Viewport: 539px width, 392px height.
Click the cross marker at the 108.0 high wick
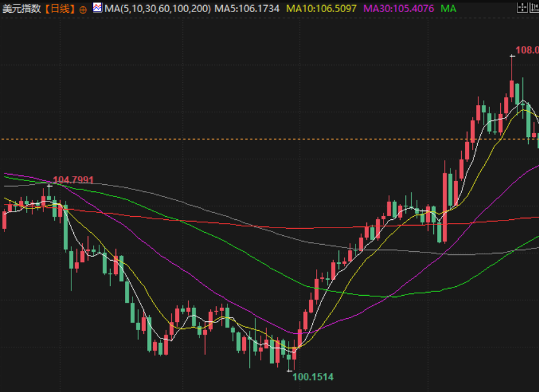click(x=512, y=57)
